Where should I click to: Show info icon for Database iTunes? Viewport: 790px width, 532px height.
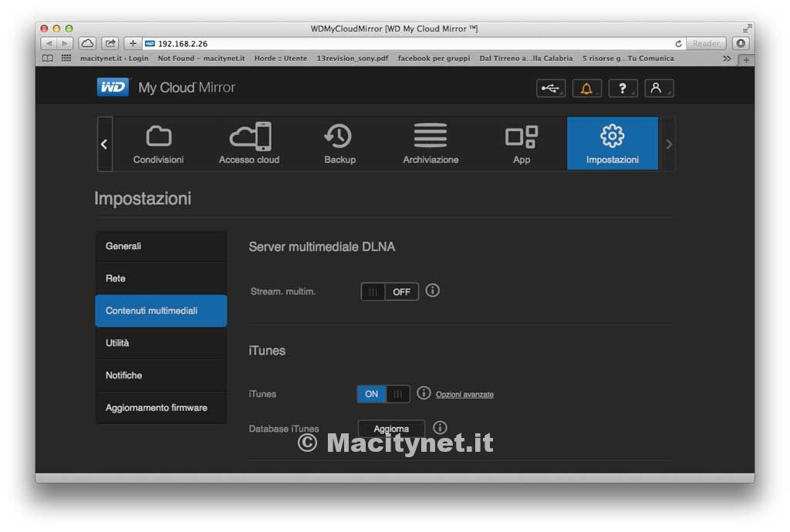coord(440,427)
